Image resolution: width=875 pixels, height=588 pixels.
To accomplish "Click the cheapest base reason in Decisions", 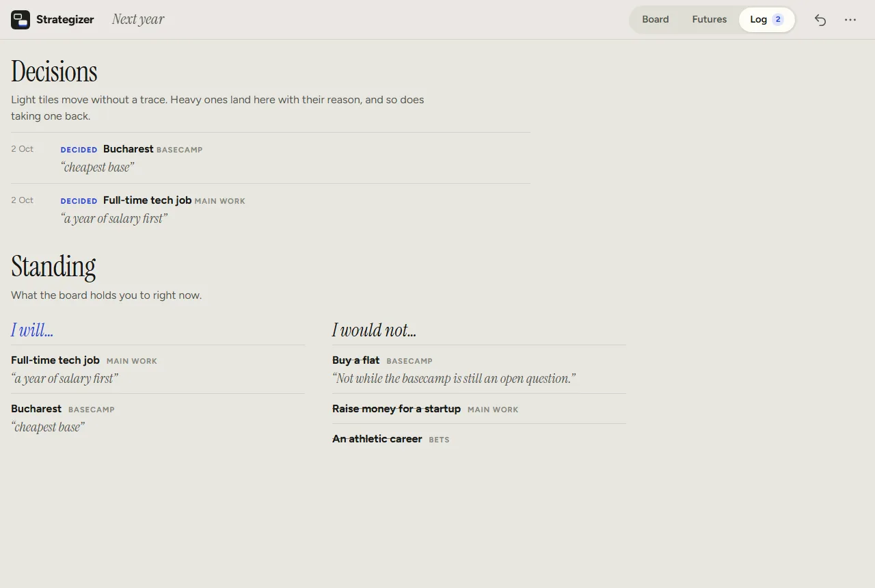I will click(97, 168).
